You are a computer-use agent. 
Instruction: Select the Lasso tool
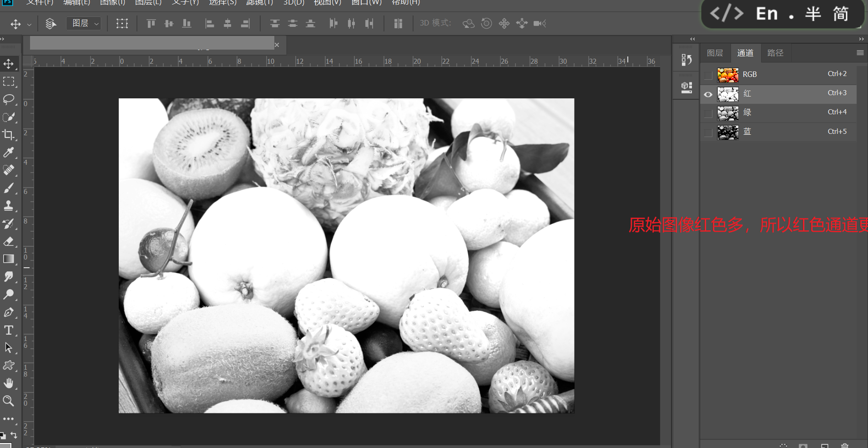(x=9, y=99)
